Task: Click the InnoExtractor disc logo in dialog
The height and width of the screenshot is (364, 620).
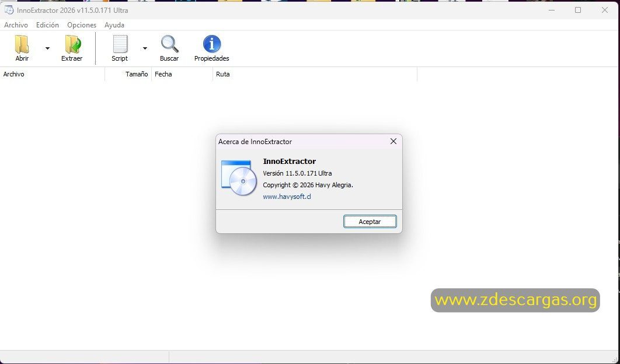Action: 238,178
